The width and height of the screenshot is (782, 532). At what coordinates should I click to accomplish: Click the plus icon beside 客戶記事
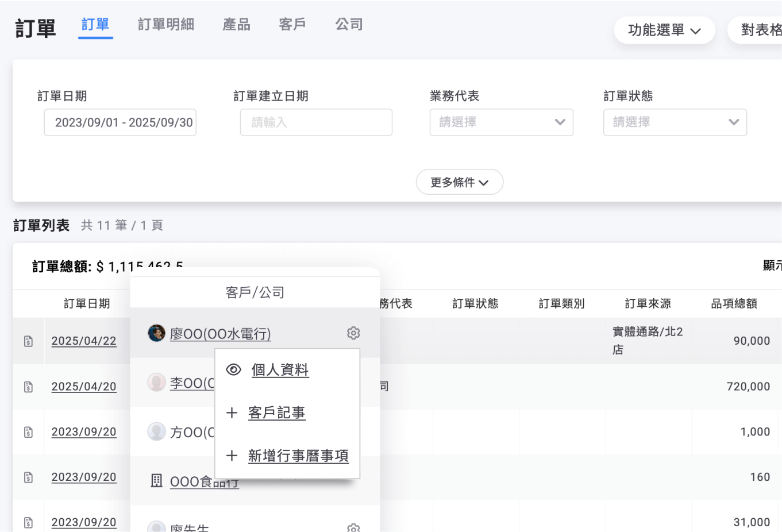tap(232, 413)
